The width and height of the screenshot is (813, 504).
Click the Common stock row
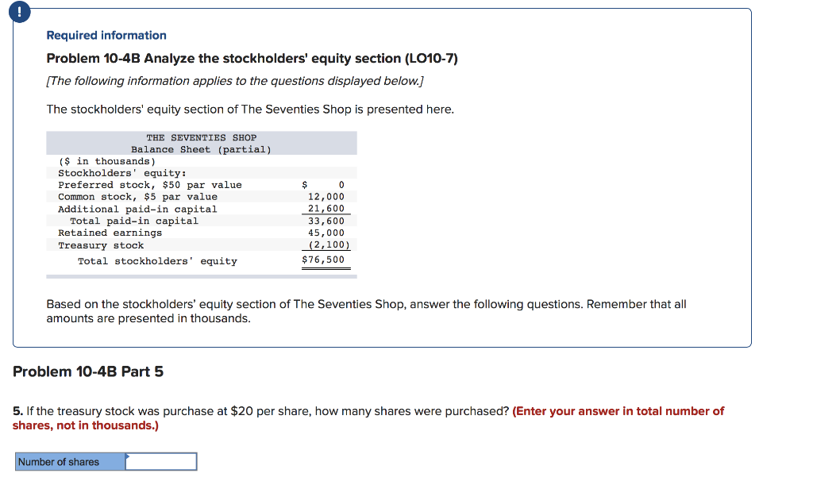click(135, 196)
